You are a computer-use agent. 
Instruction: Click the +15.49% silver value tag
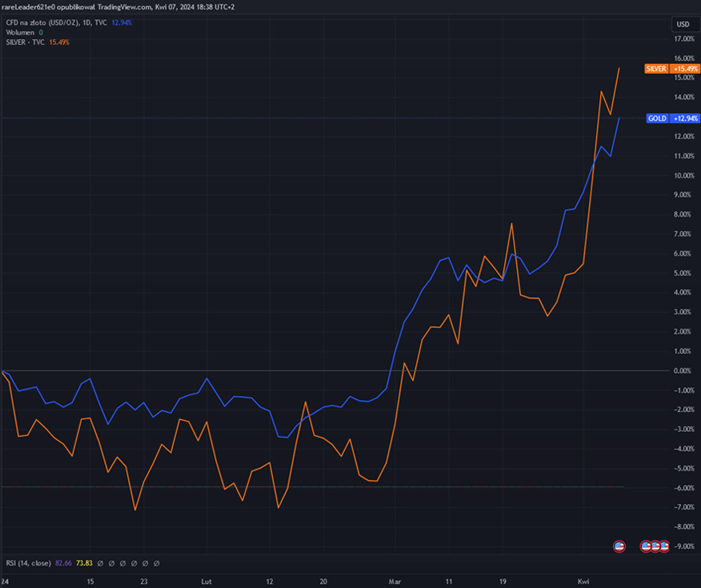point(685,69)
